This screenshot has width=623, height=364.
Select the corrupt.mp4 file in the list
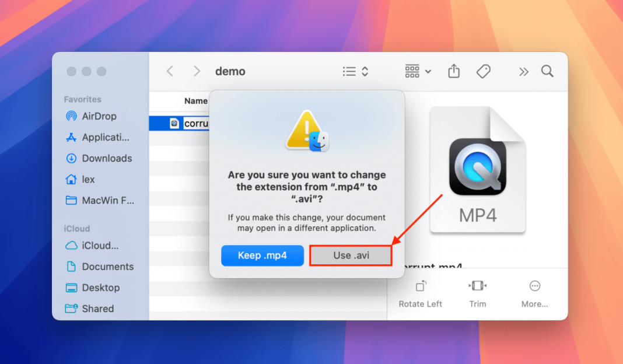point(187,123)
